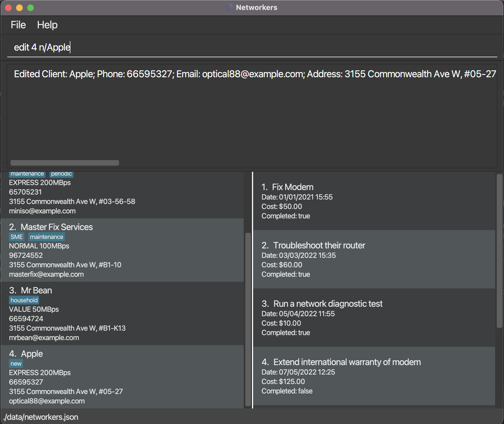Click the SME tag on Master Fix Services

coord(17,237)
